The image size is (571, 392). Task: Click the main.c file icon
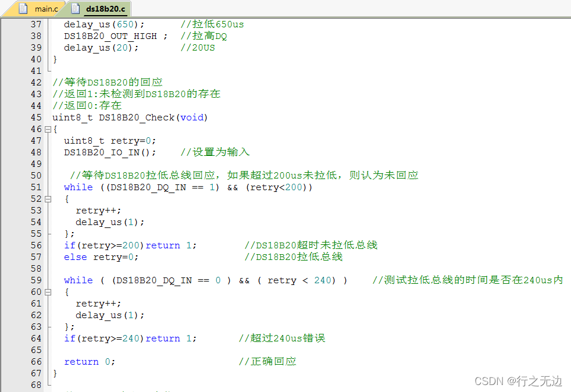pyautogui.click(x=23, y=8)
